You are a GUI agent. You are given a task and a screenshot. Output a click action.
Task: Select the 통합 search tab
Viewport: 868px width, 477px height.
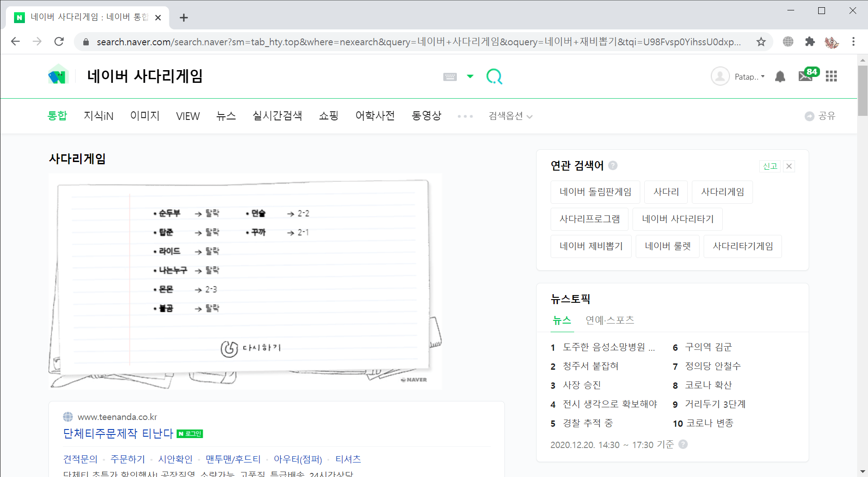click(x=58, y=116)
